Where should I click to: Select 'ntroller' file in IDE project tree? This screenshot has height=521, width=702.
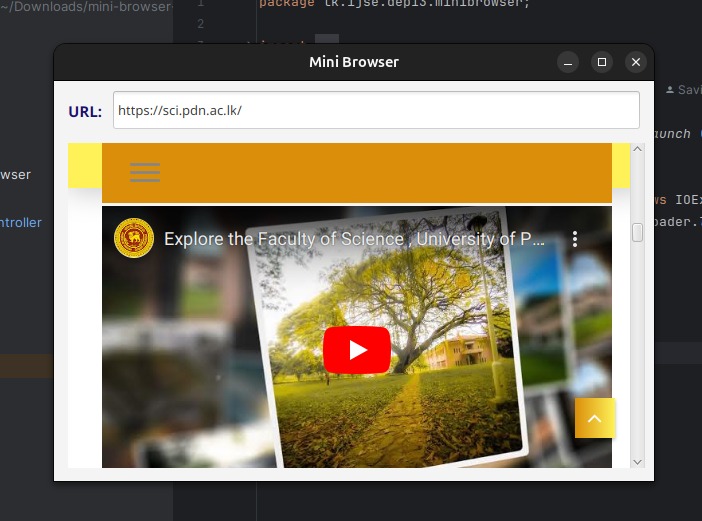coord(21,222)
